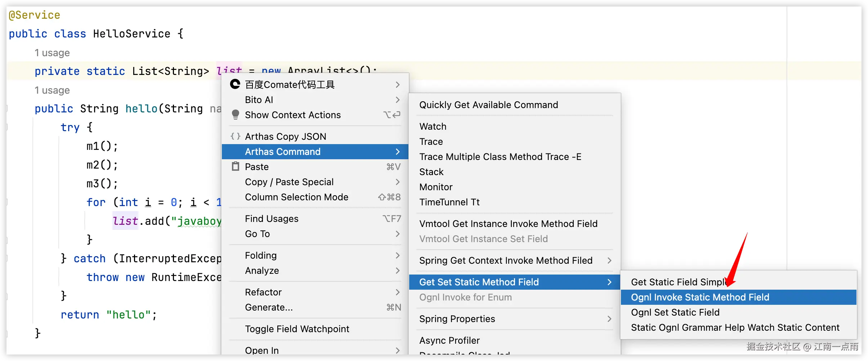Select Trace Multiple Class Method Trace -E
The image size is (868, 361).
[x=500, y=157]
